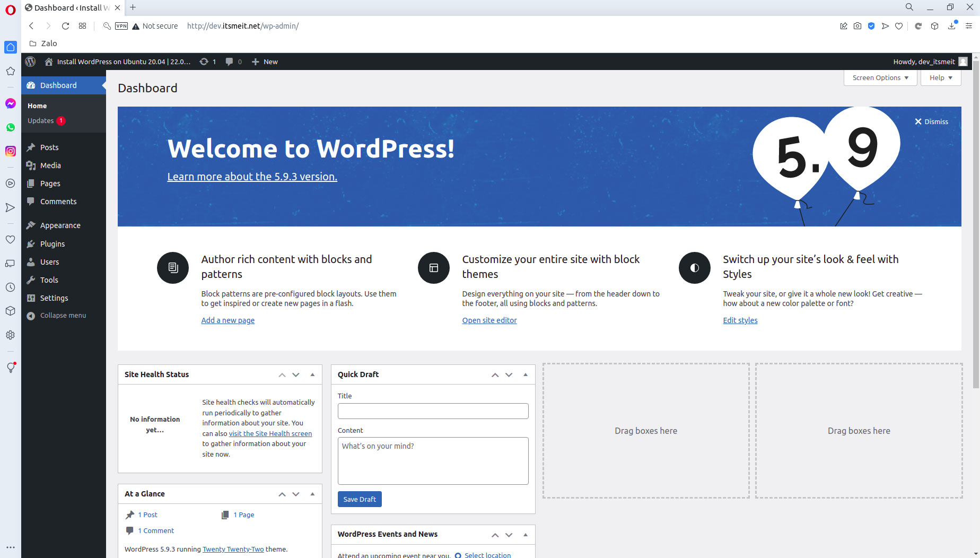Move At a Glance box up
The image size is (980, 558).
[282, 494]
